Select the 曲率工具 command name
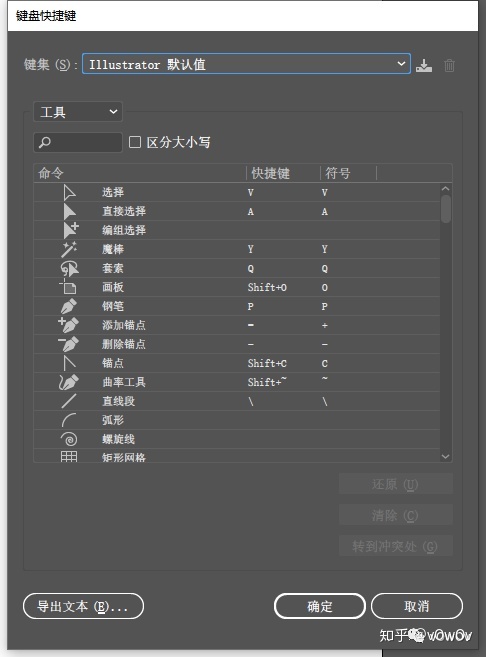 pyautogui.click(x=124, y=382)
